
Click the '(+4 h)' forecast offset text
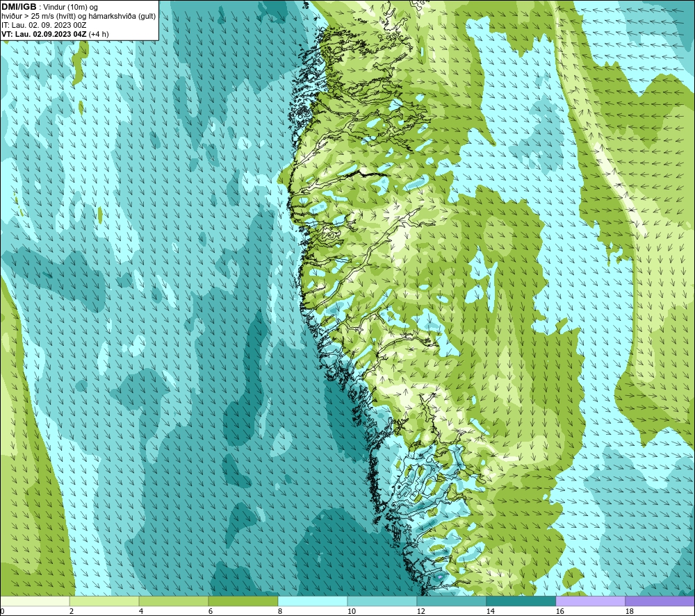[x=99, y=34]
